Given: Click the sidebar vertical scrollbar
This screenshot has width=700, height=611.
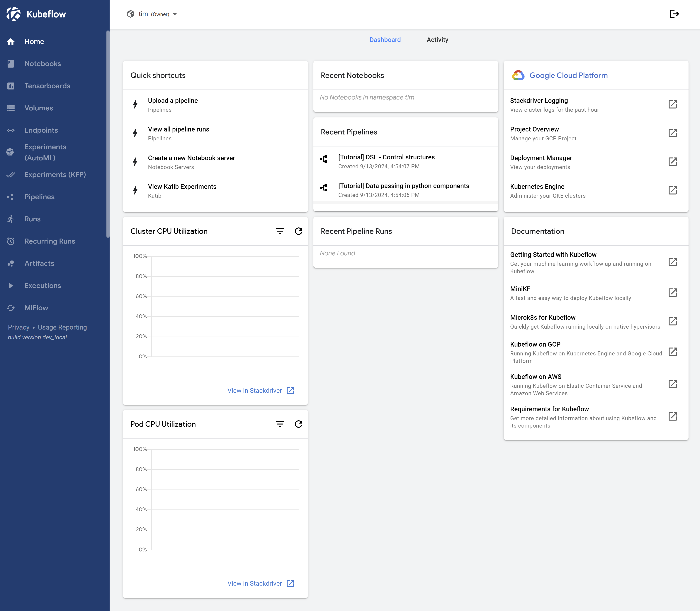Looking at the screenshot, I should tap(108, 134).
